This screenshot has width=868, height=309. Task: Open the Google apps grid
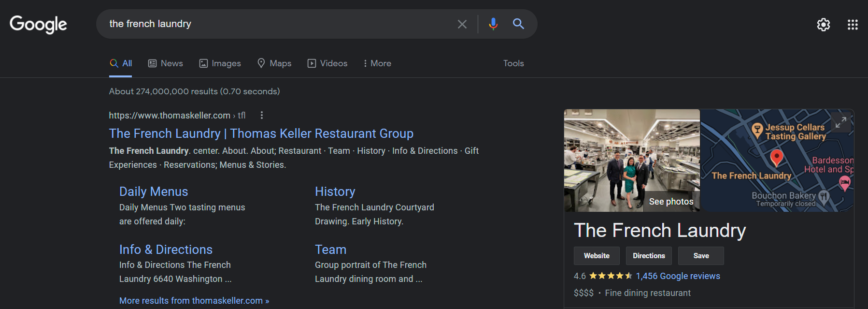coord(853,25)
